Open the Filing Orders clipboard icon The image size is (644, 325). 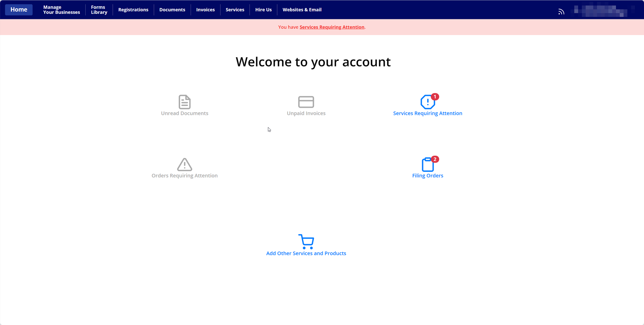[428, 164]
